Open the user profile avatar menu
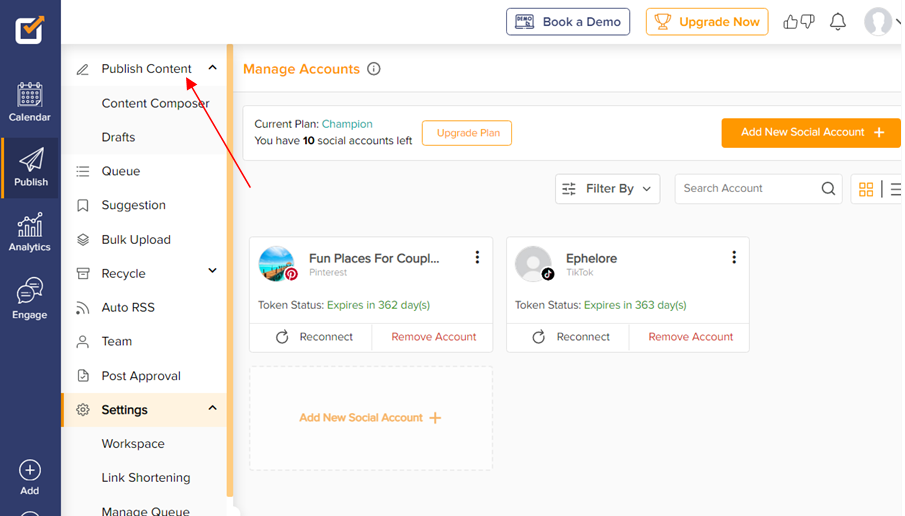905x516 pixels. [x=878, y=22]
